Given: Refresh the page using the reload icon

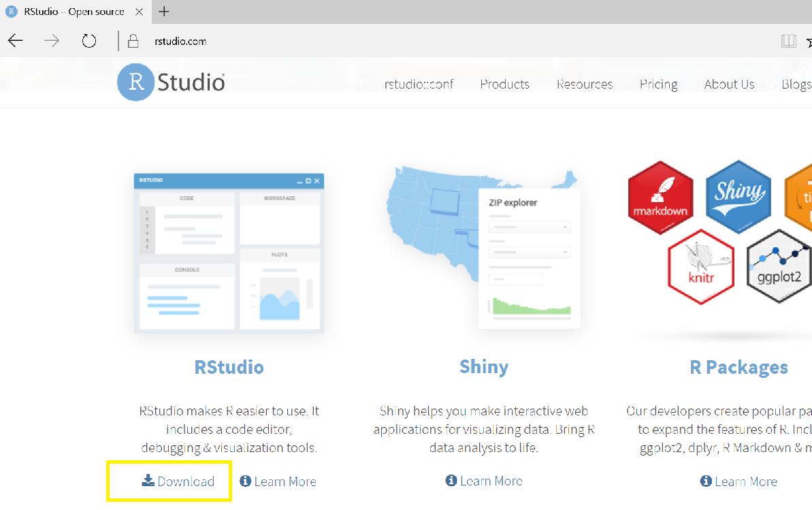Looking at the screenshot, I should point(88,41).
